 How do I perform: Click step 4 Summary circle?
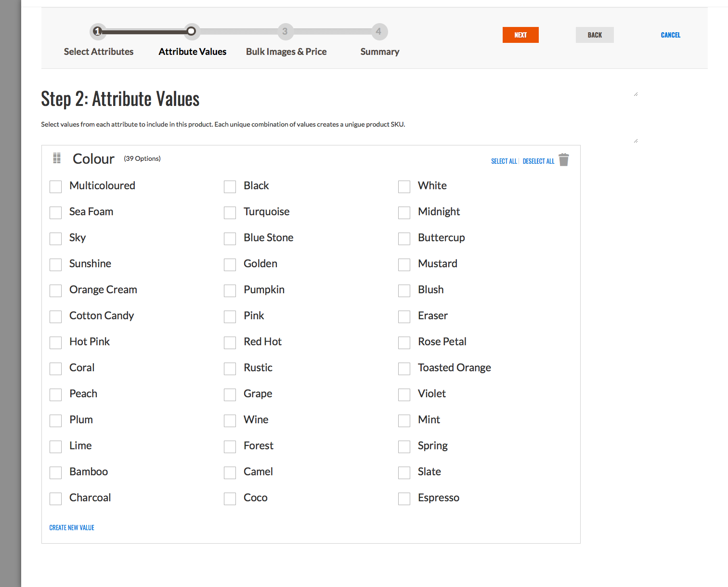click(379, 31)
